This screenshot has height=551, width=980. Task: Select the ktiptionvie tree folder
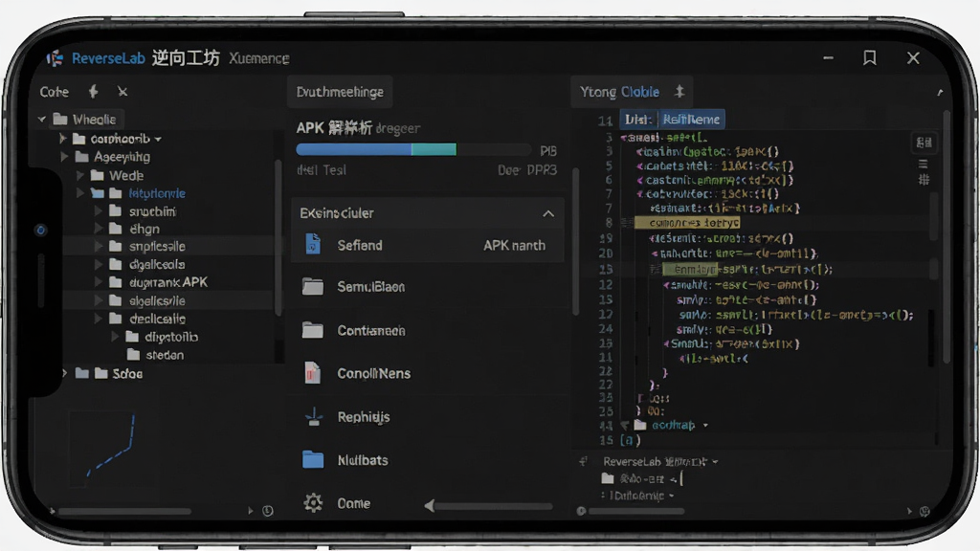pyautogui.click(x=157, y=193)
